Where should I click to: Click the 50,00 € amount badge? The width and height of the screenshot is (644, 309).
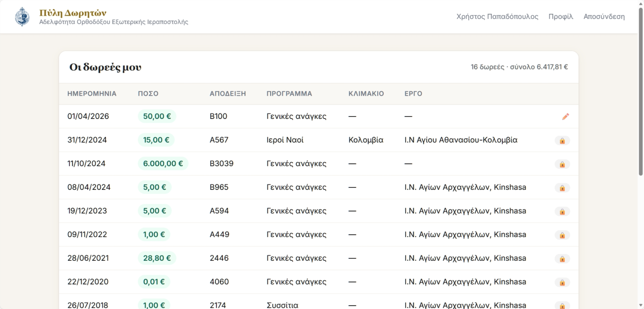pyautogui.click(x=157, y=117)
